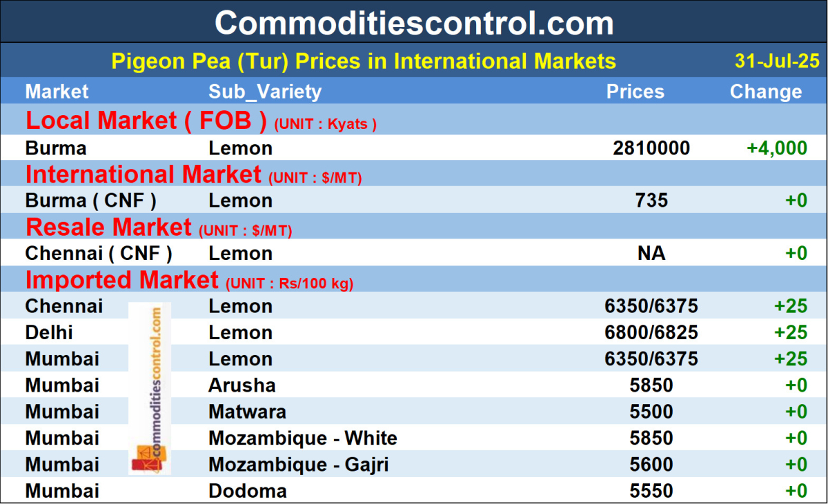
Task: Click the NA price for Chennai ( CNF )
Action: tap(652, 254)
